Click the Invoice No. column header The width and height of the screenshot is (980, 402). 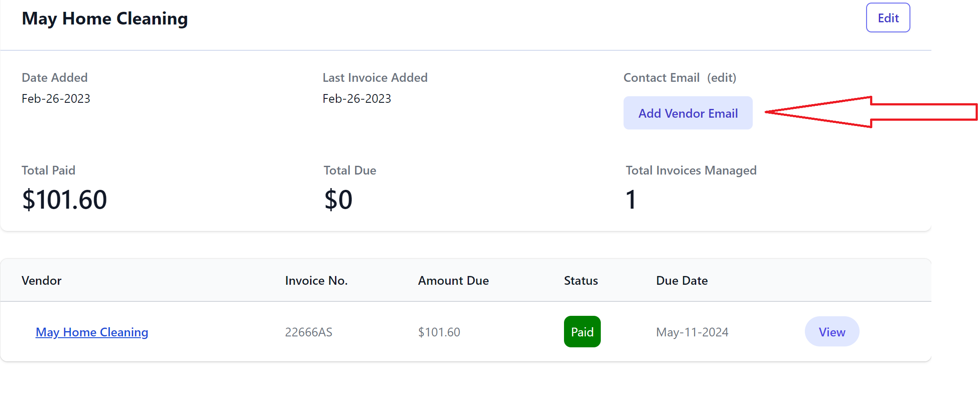point(316,281)
